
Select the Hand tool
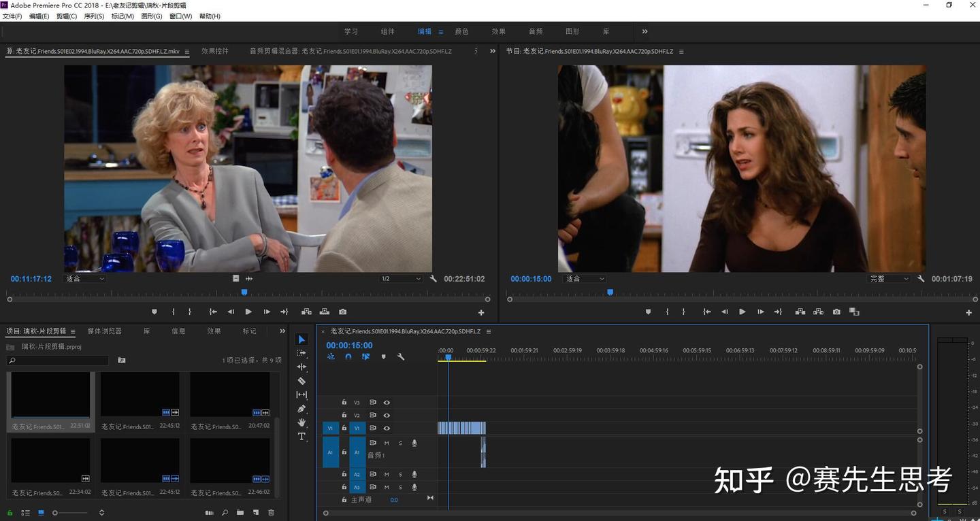pos(302,422)
